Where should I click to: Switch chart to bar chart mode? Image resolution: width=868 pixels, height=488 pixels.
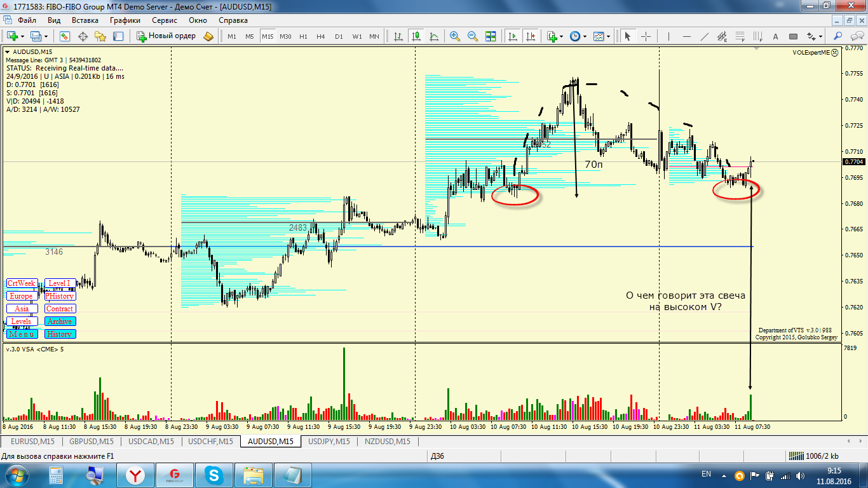coord(398,36)
